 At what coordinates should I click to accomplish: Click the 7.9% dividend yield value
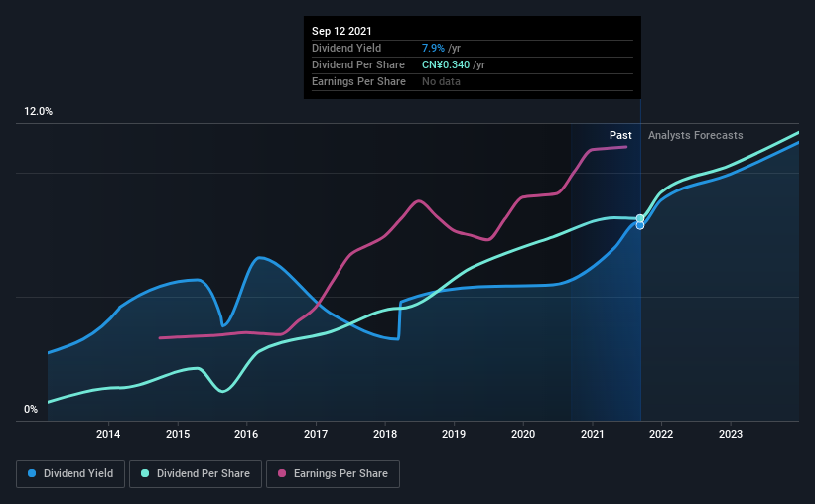tap(433, 48)
